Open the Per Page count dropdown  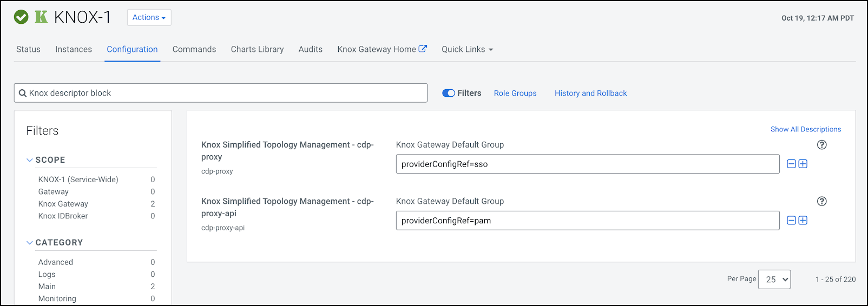[774, 280]
